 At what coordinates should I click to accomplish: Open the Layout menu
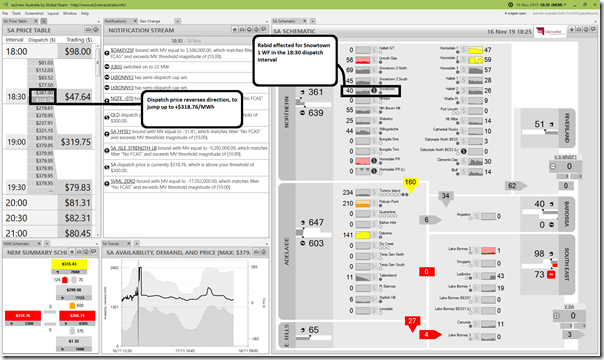point(53,13)
